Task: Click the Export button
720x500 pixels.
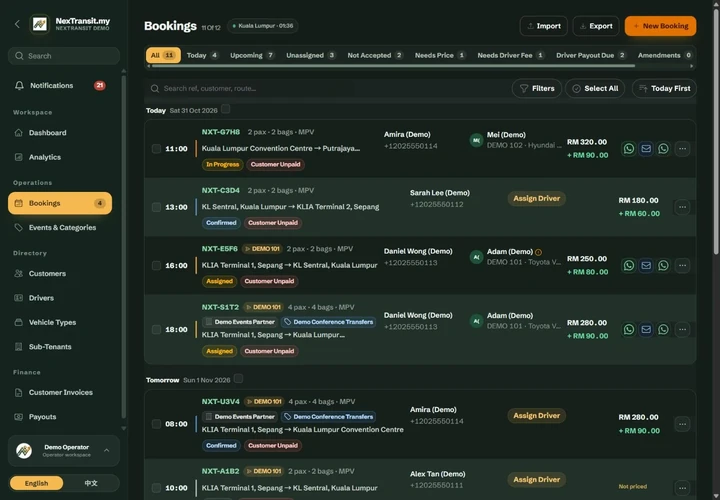Action: pos(596,26)
